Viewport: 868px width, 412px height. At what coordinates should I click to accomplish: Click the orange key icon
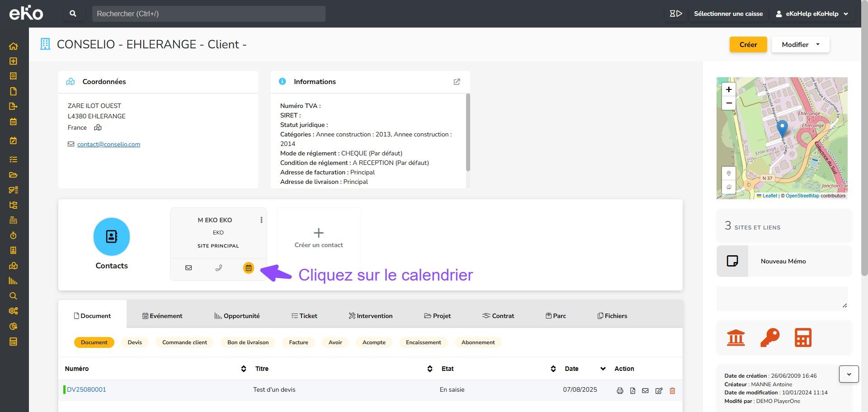769,337
